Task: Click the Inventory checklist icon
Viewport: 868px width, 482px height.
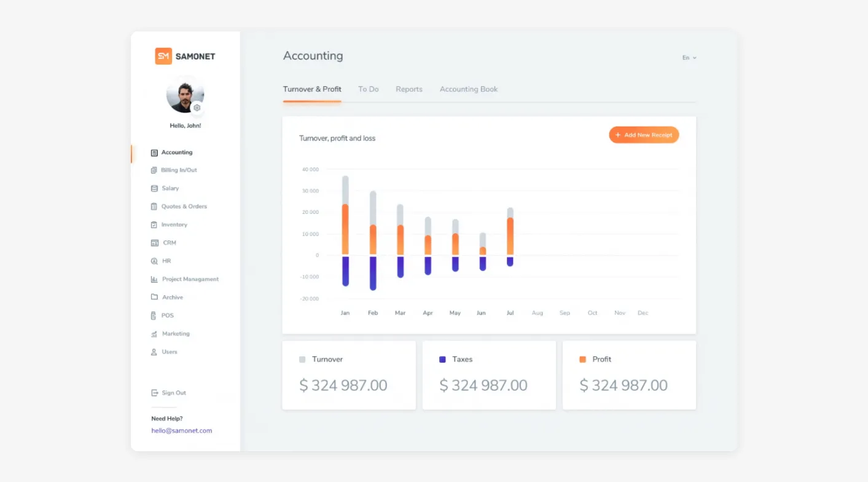Action: [x=154, y=225]
